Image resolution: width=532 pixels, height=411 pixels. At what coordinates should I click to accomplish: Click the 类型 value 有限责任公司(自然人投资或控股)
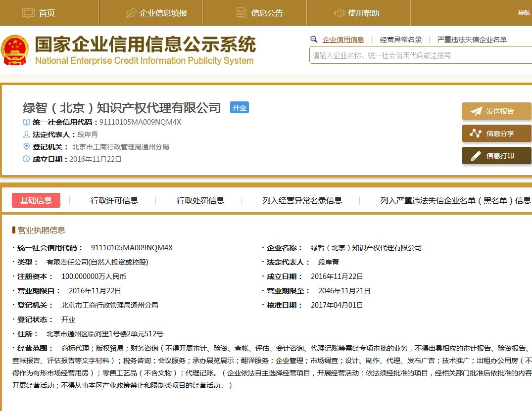click(97, 262)
